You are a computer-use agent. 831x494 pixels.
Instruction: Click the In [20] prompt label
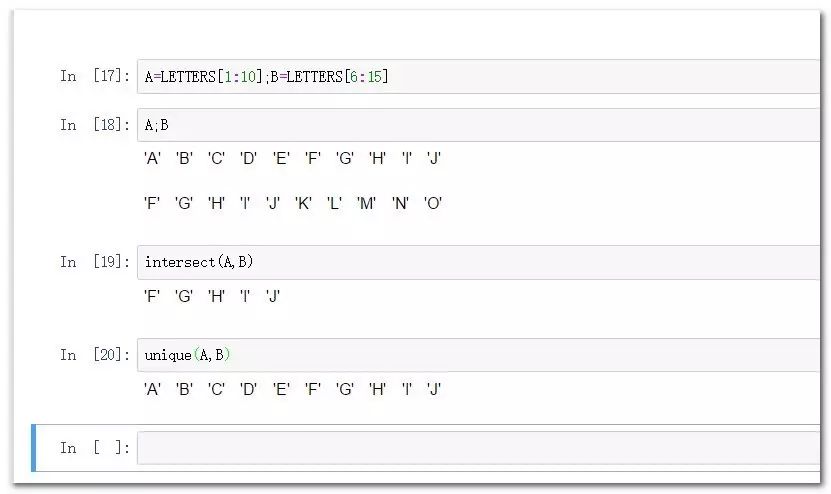95,355
